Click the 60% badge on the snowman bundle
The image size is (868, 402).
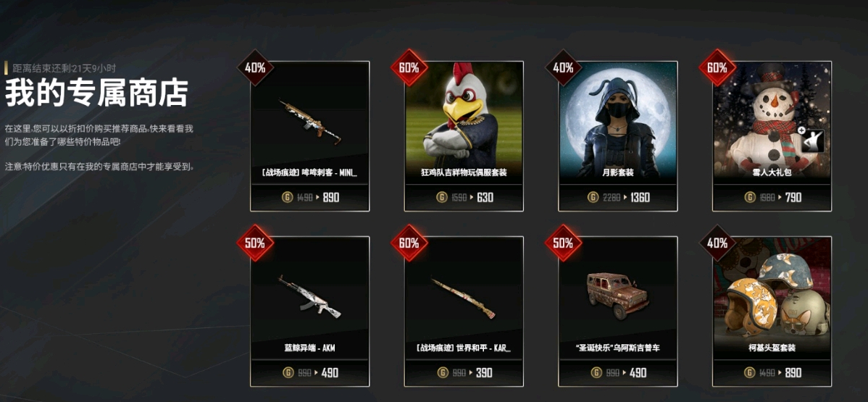click(717, 67)
